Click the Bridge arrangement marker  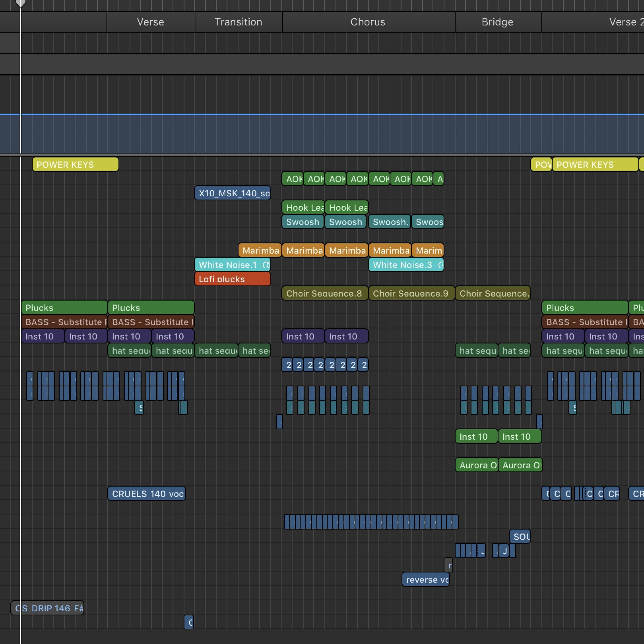tap(498, 22)
